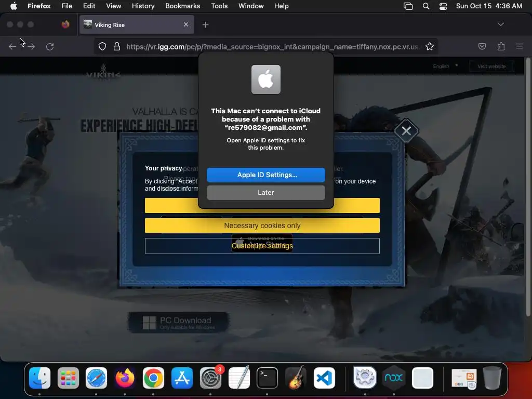Click the date and time display
This screenshot has height=399, width=532.
tap(489, 6)
